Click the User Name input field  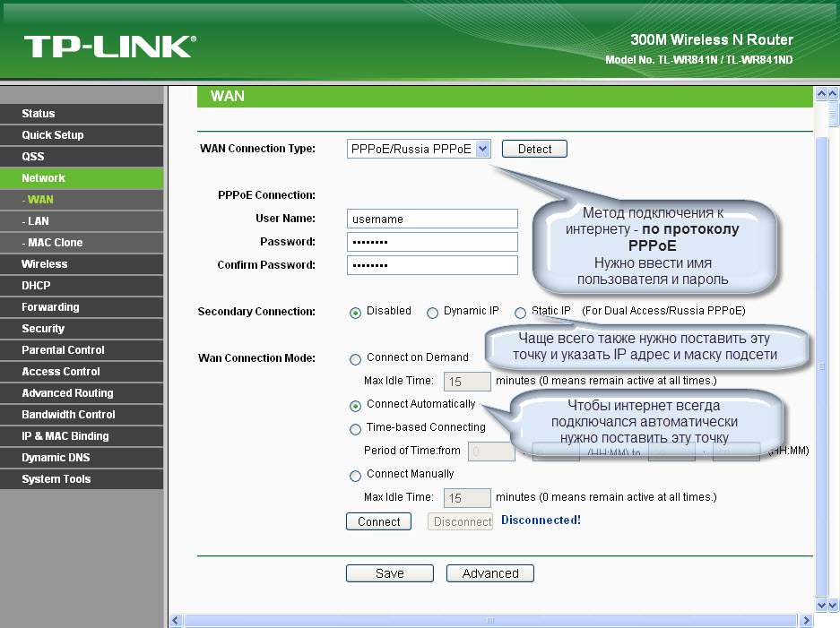[x=431, y=219]
